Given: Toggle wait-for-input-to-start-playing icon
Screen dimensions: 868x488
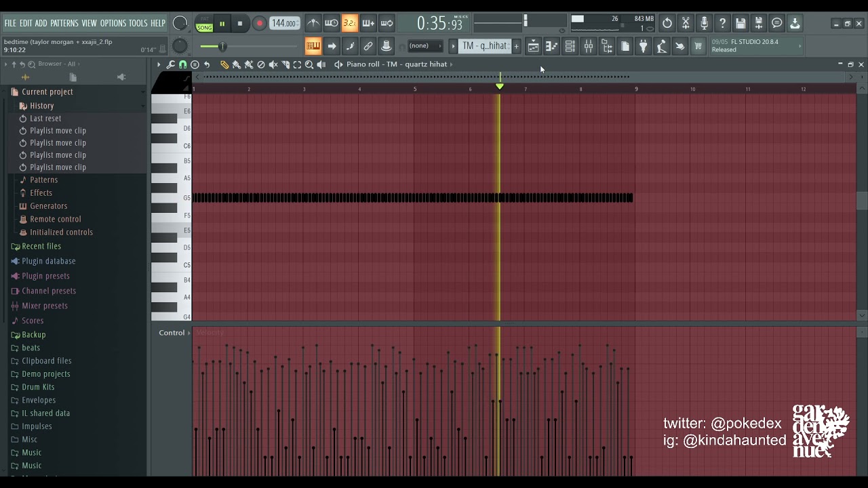Looking at the screenshot, I should point(331,24).
